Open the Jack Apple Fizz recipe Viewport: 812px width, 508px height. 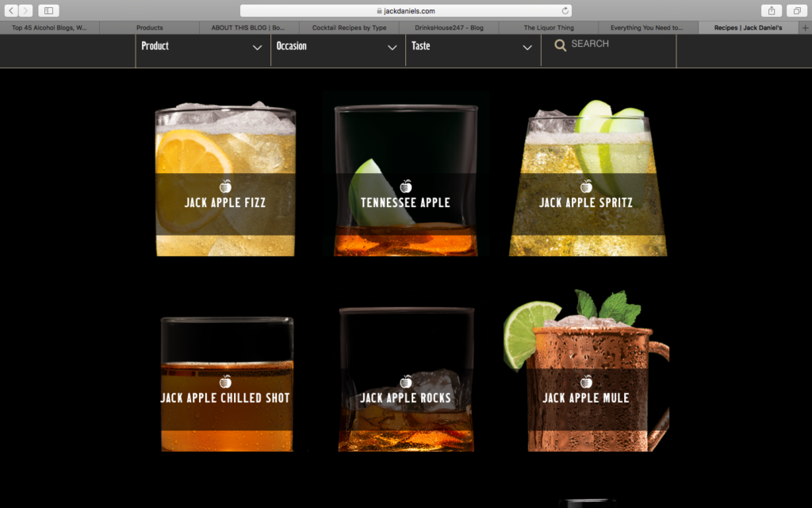[x=225, y=179]
